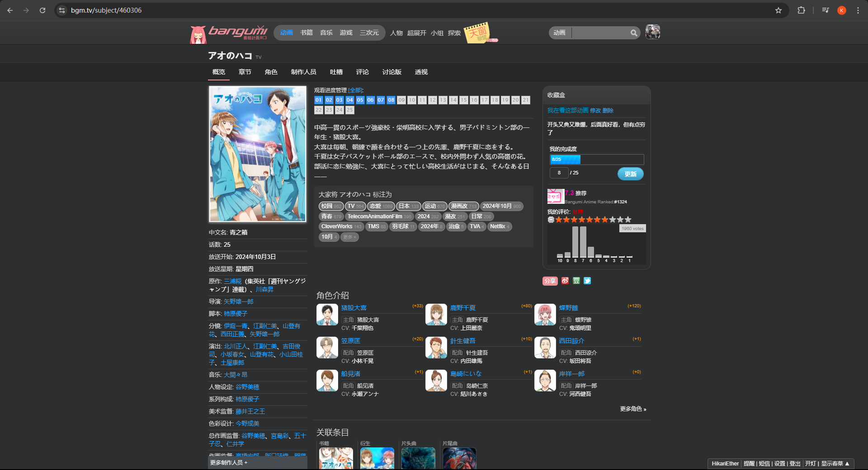Mark episode 16 as watched
Viewport: 868px width, 470px height.
click(474, 100)
